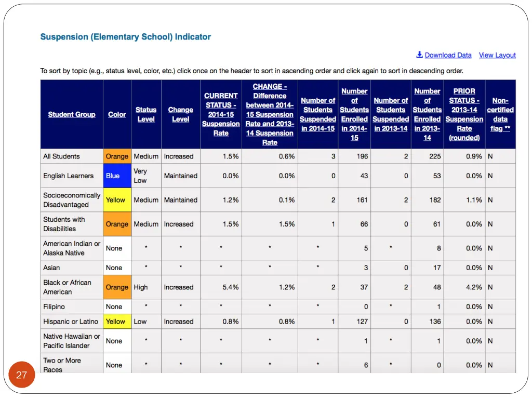Click orange cell for Black or African American

(x=117, y=287)
